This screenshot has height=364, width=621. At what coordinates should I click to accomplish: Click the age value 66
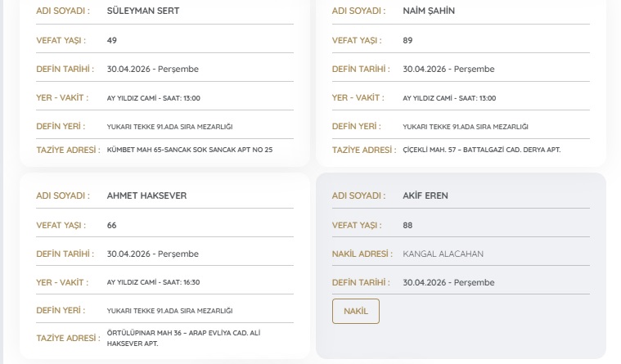[112, 225]
